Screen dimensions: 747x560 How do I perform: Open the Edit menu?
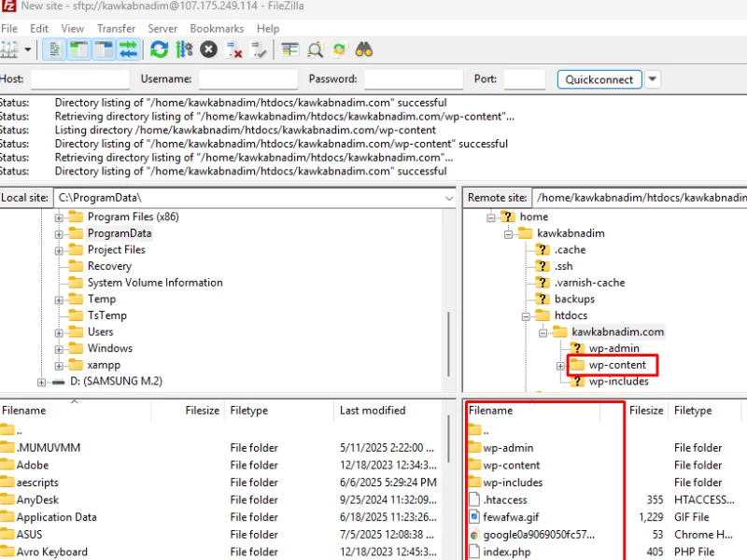point(39,29)
